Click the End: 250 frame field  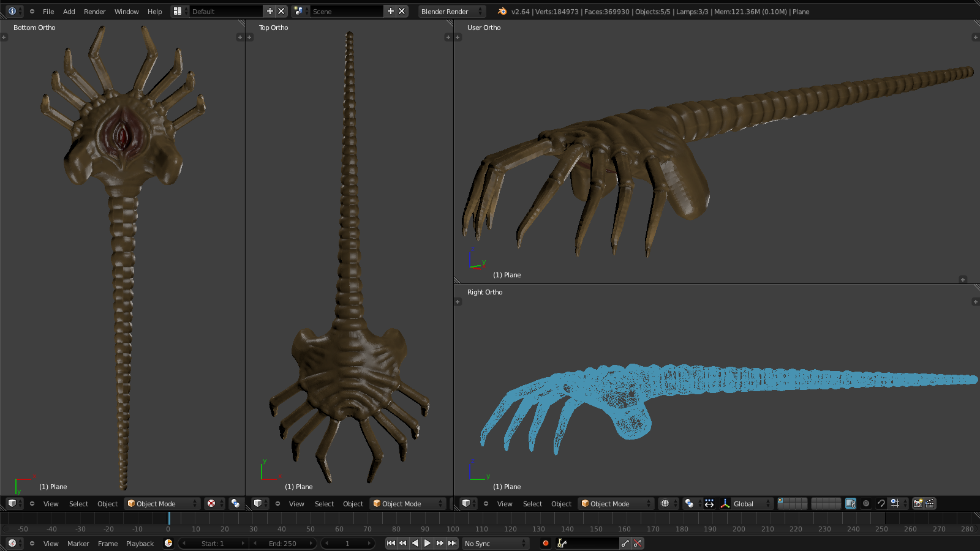[282, 543]
